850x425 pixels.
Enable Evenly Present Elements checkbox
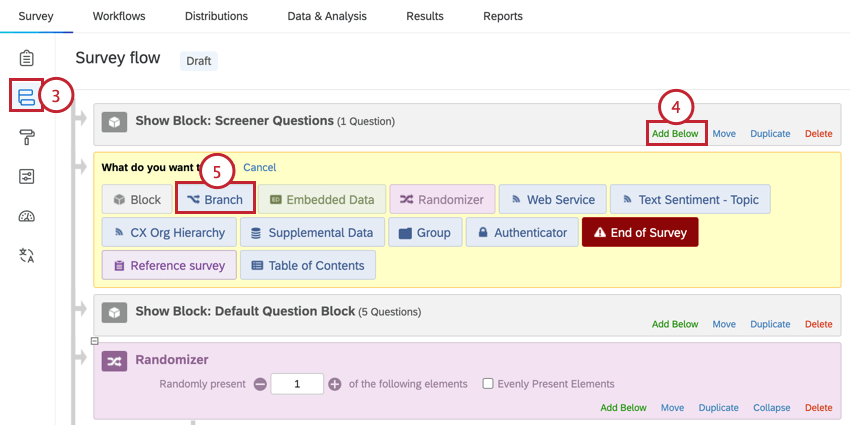coord(488,384)
